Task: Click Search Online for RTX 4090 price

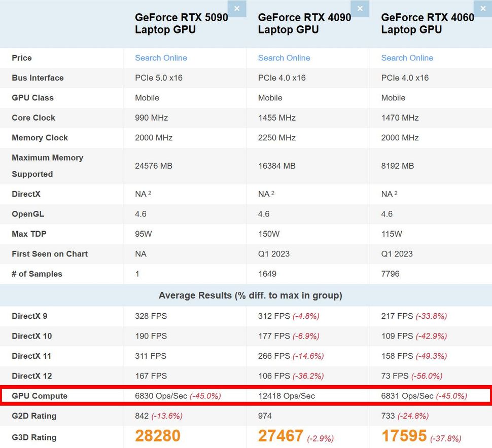Action: pyautogui.click(x=284, y=58)
